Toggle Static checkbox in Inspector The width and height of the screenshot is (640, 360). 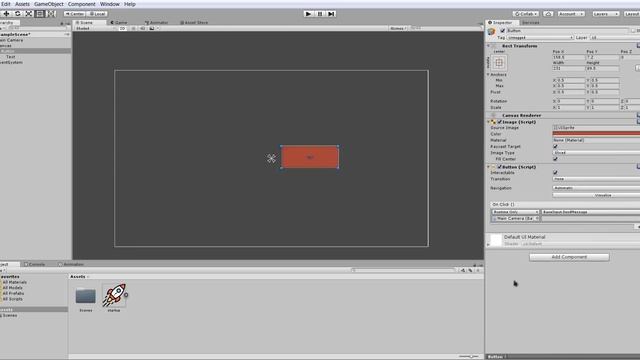(x=633, y=31)
